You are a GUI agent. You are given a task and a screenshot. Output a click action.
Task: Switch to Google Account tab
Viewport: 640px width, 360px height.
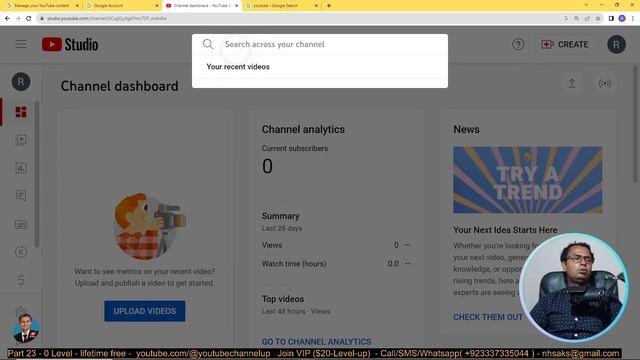coord(122,6)
